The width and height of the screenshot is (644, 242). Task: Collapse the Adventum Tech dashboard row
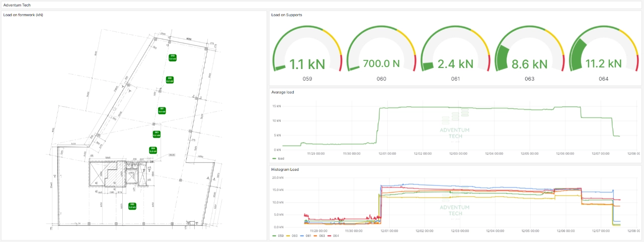point(17,5)
